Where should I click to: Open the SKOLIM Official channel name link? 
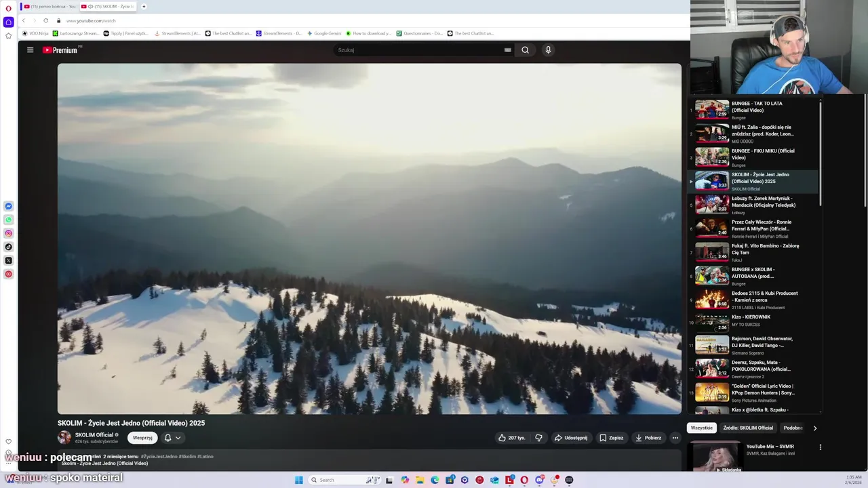[94, 435]
